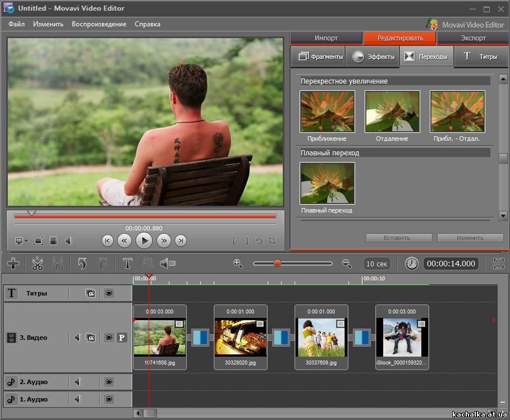510x420 pixels.
Task: Click the record audio speaker REC icon
Action: tap(168, 264)
